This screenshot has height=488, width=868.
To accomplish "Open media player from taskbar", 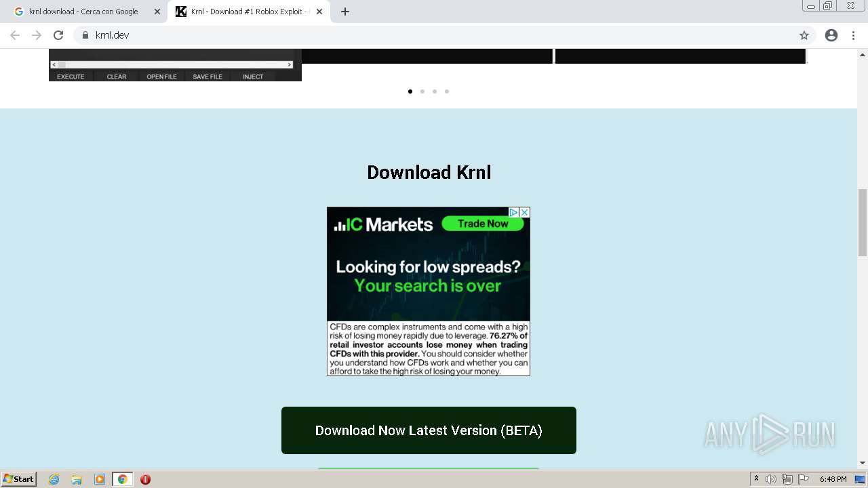I will [100, 479].
